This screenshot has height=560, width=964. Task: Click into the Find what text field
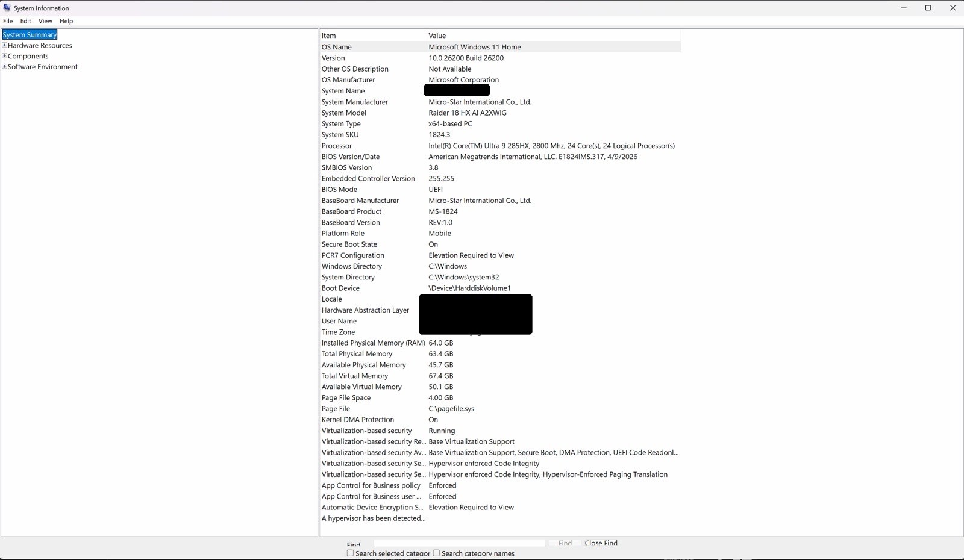tap(459, 543)
